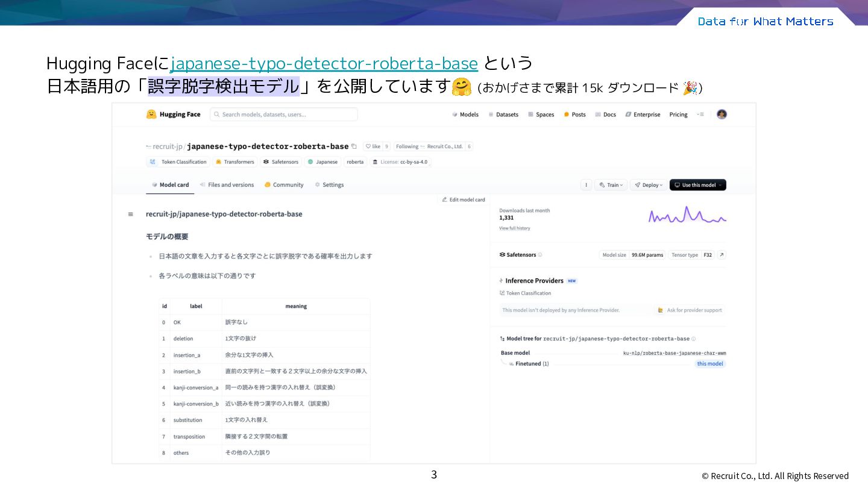868x488 pixels.
Task: Open the Enterprise navigation item
Action: pos(643,114)
